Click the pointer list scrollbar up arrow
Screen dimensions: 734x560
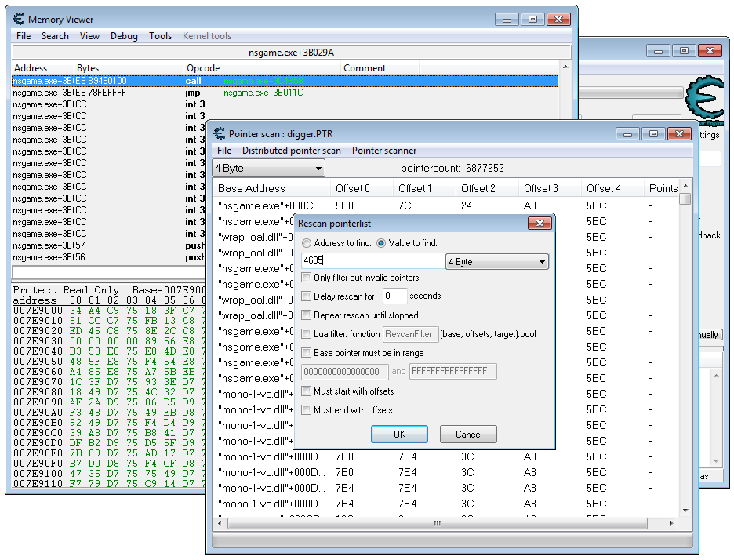[685, 187]
